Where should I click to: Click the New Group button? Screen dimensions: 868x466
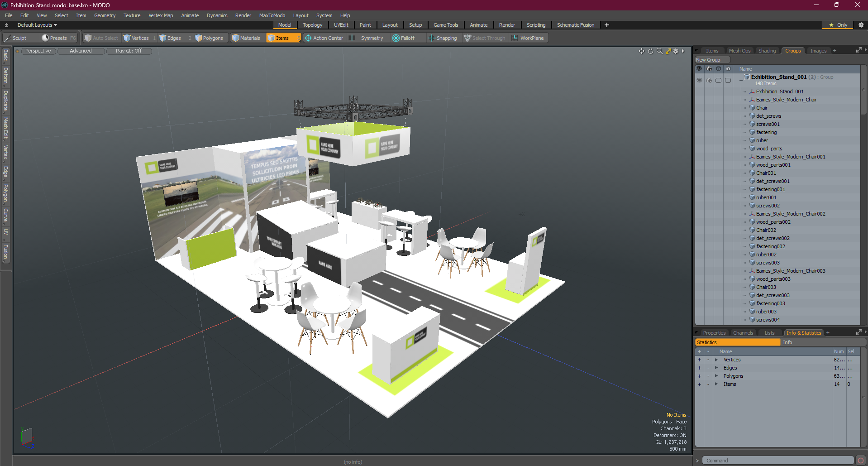click(712, 60)
